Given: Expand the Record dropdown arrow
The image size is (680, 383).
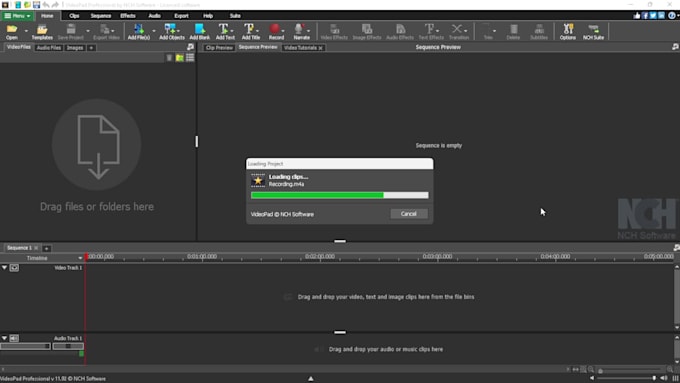Looking at the screenshot, I should coord(283,31).
